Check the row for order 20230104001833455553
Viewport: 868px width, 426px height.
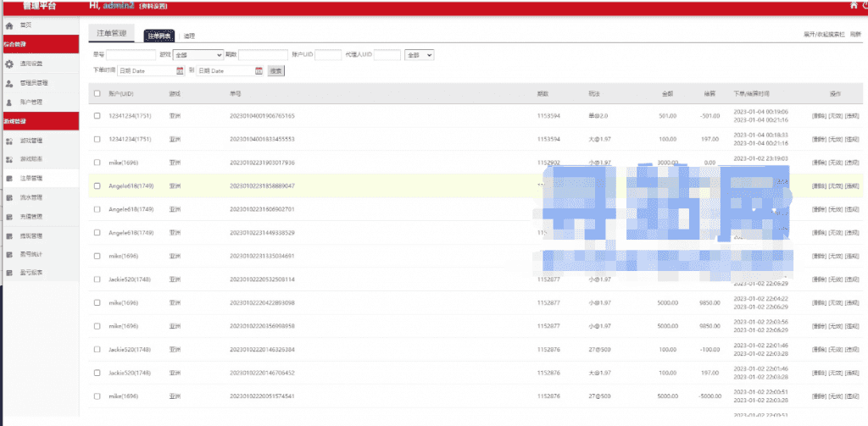tap(97, 140)
